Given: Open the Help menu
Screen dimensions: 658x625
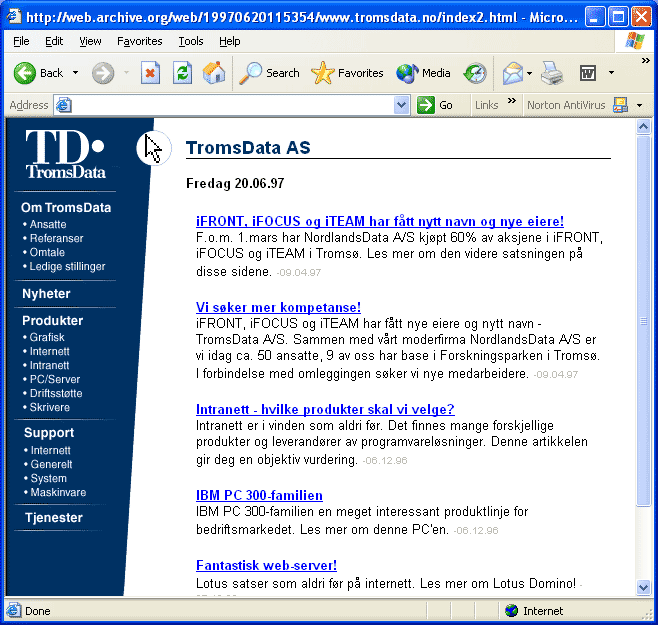Looking at the screenshot, I should tap(230, 41).
